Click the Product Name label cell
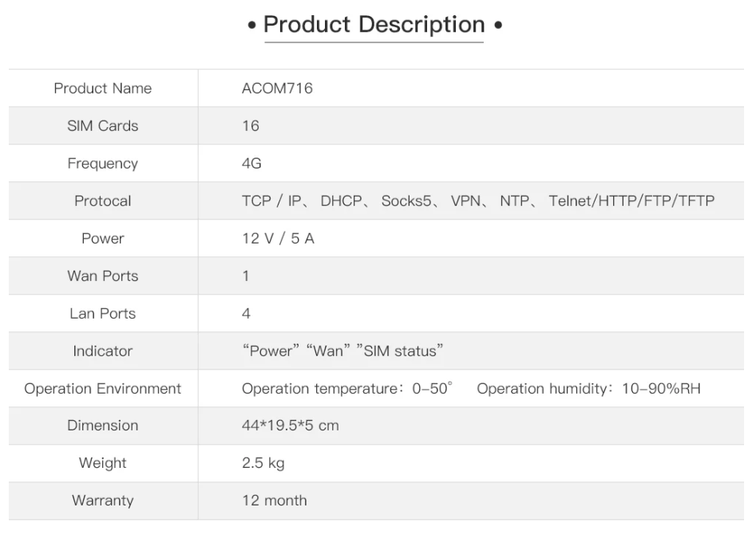This screenshot has width=756, height=539. 102,89
